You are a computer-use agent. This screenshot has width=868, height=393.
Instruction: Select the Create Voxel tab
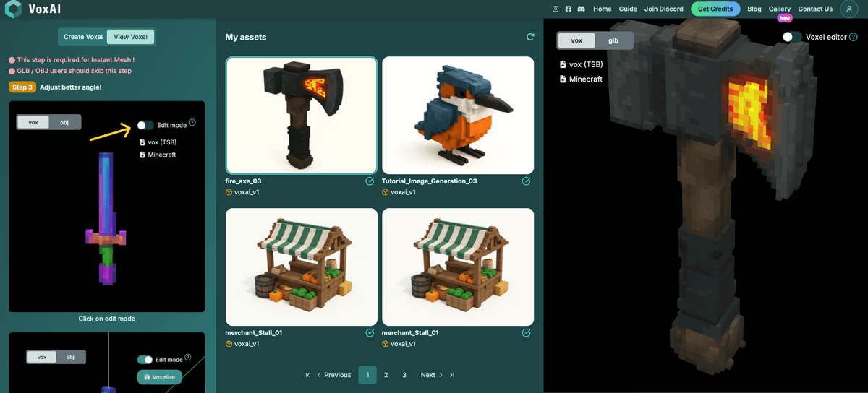click(x=83, y=37)
